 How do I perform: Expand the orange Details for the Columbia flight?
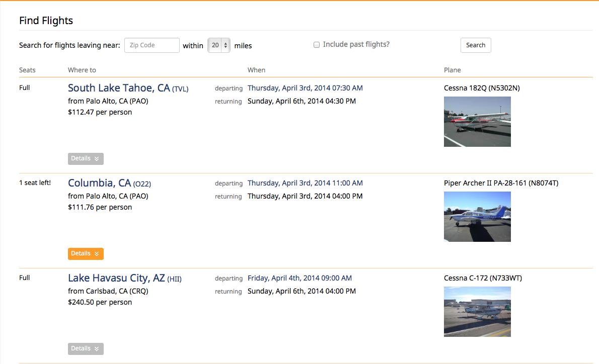(86, 254)
